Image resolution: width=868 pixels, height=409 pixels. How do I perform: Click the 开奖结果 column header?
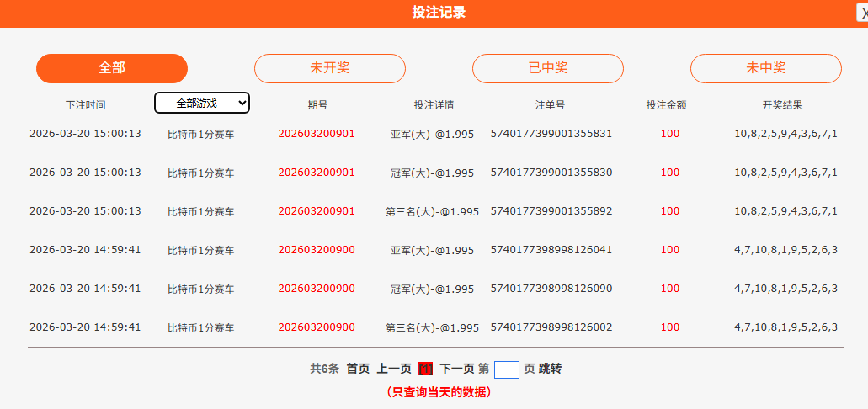click(782, 105)
